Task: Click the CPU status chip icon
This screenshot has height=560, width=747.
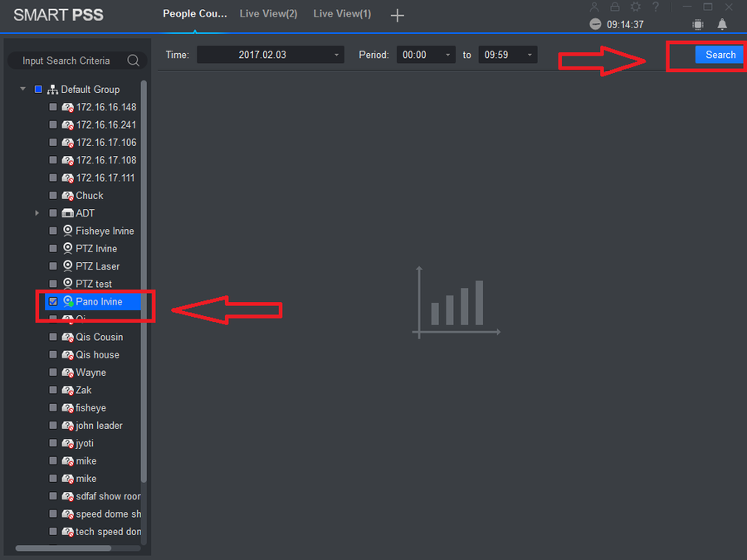Action: pyautogui.click(x=698, y=24)
